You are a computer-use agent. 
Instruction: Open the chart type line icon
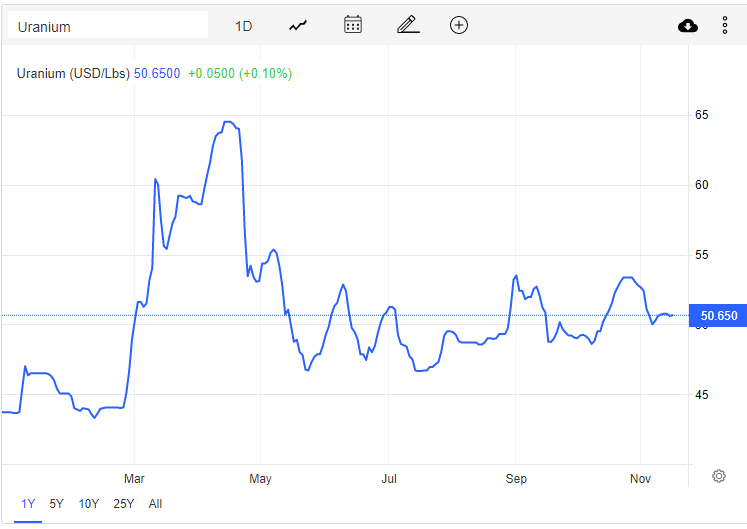[x=298, y=26]
